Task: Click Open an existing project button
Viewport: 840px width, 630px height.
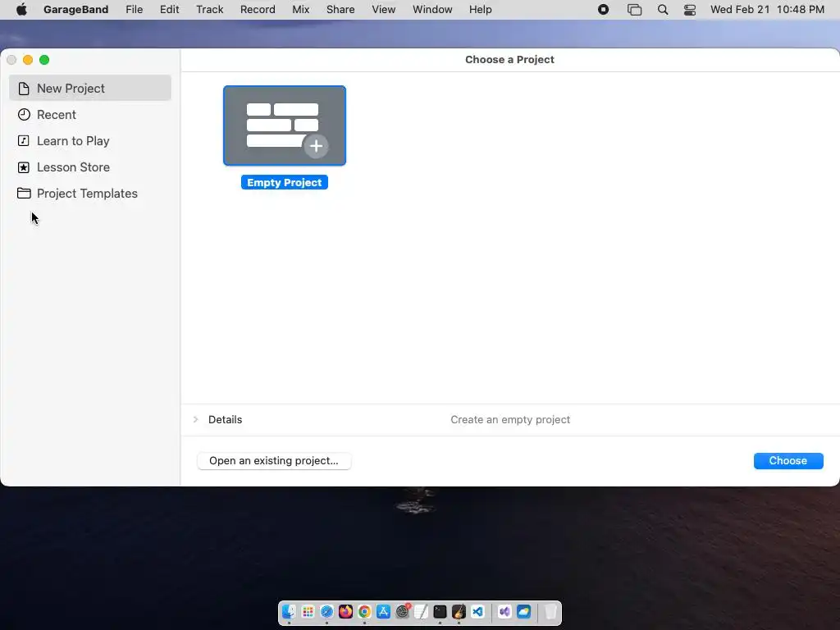Action: tap(274, 461)
